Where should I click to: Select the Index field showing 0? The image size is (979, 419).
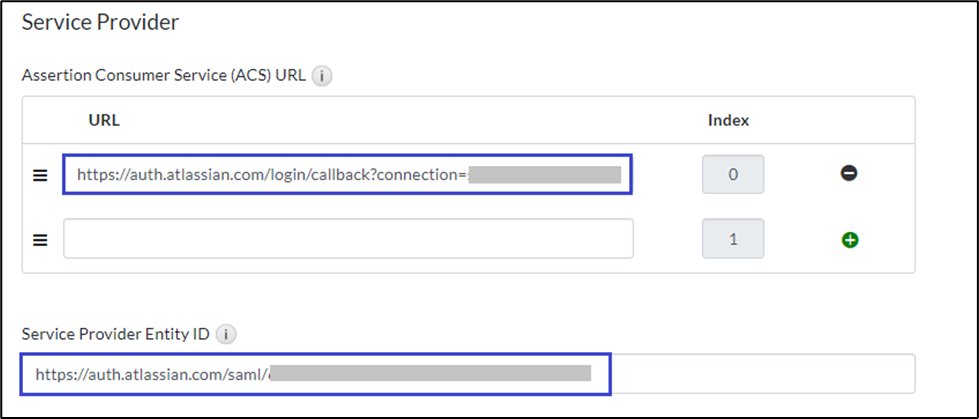pos(733,175)
